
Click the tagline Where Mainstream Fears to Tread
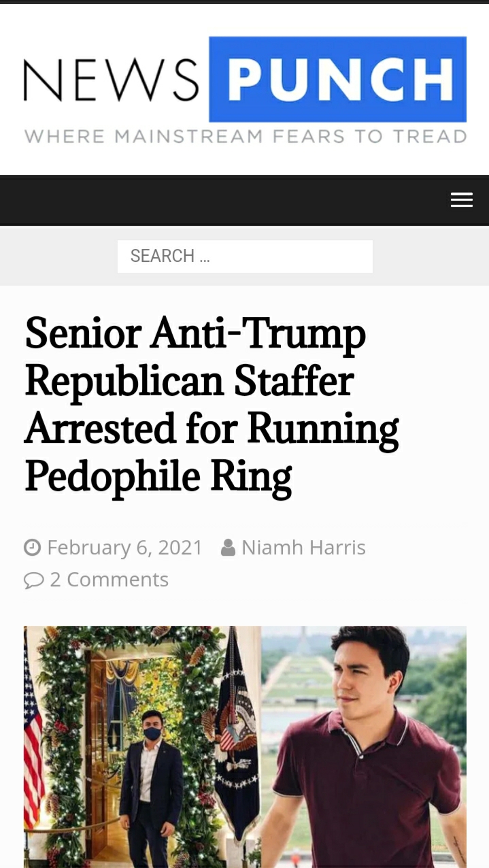[x=245, y=136]
